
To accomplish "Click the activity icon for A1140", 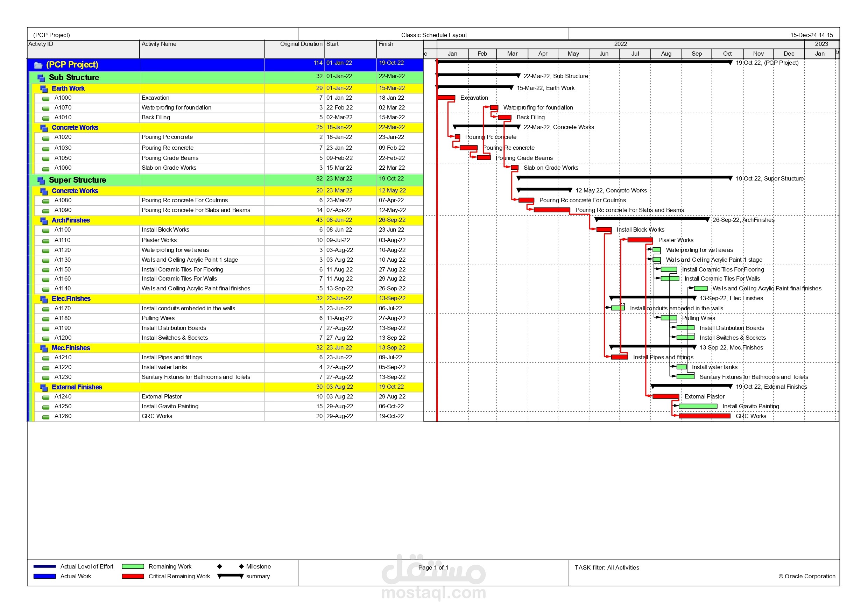I will click(46, 289).
